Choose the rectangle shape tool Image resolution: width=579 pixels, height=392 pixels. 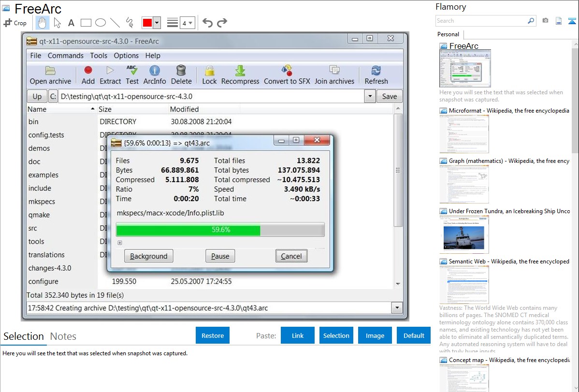coord(86,23)
